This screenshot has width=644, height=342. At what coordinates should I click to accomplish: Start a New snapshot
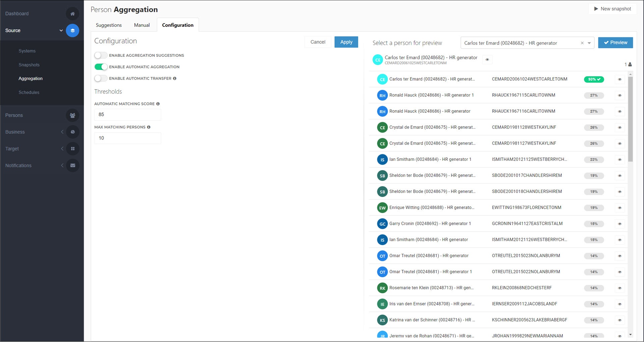[612, 9]
